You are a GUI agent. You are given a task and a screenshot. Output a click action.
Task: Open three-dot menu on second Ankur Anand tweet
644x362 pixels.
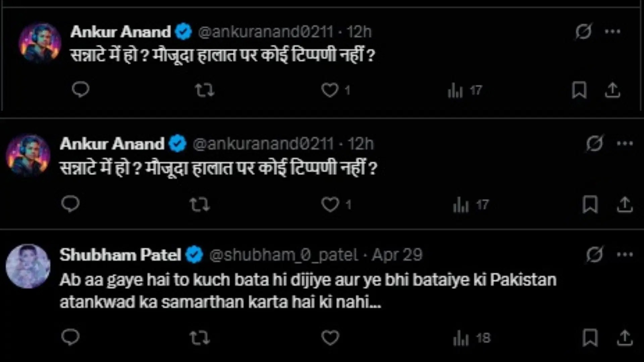625,143
